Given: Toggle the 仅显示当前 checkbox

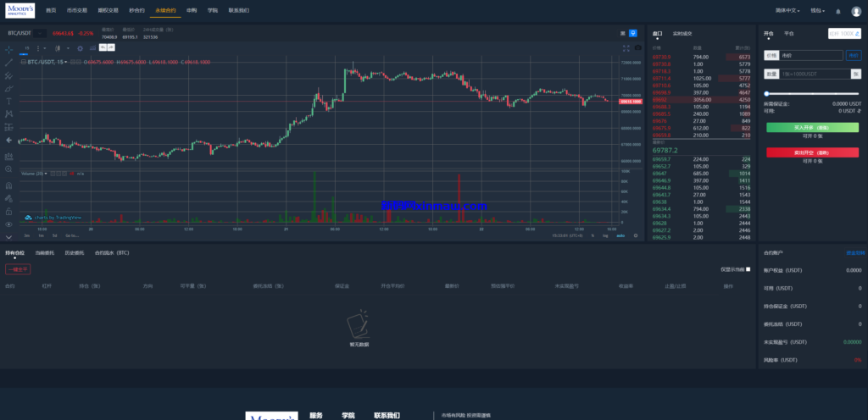Looking at the screenshot, I should pyautogui.click(x=748, y=269).
